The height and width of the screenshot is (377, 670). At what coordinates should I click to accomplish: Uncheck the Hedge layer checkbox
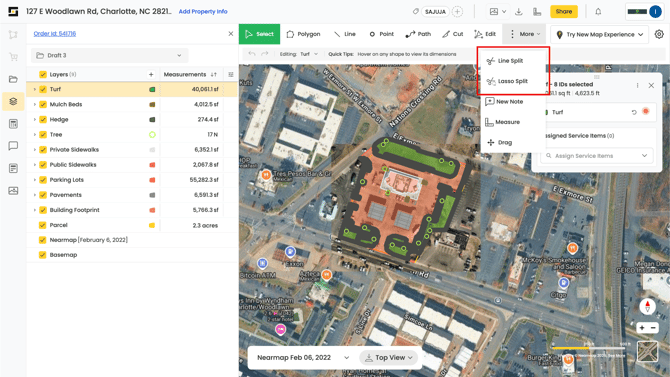coord(43,120)
